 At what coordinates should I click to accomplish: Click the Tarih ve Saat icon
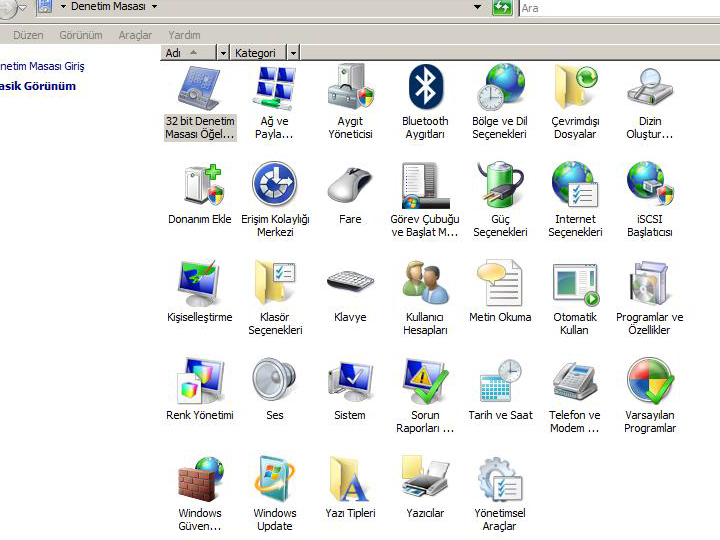point(500,382)
